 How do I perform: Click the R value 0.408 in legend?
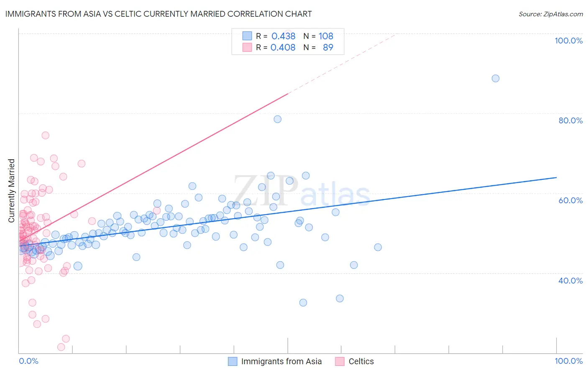tap(283, 47)
